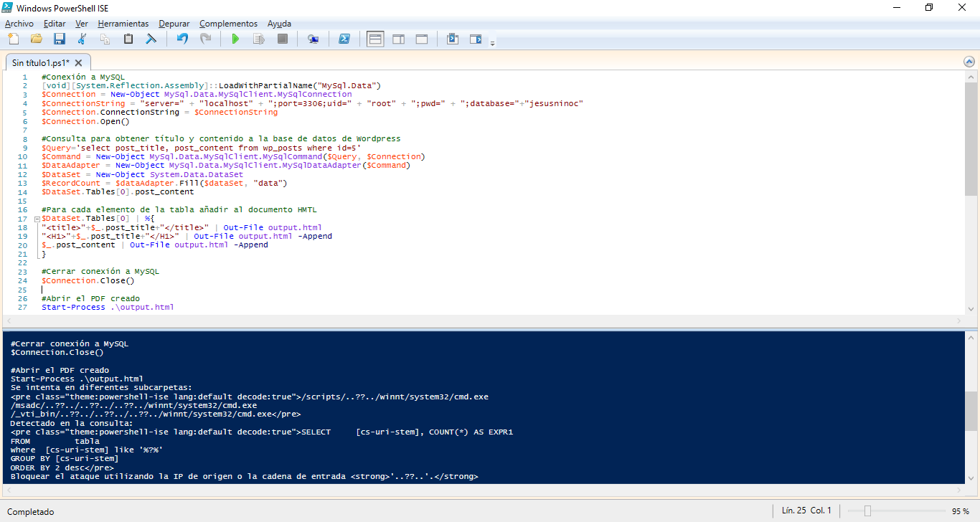
Task: Collapse the toolbar with the chevron arrow
Action: click(969, 62)
